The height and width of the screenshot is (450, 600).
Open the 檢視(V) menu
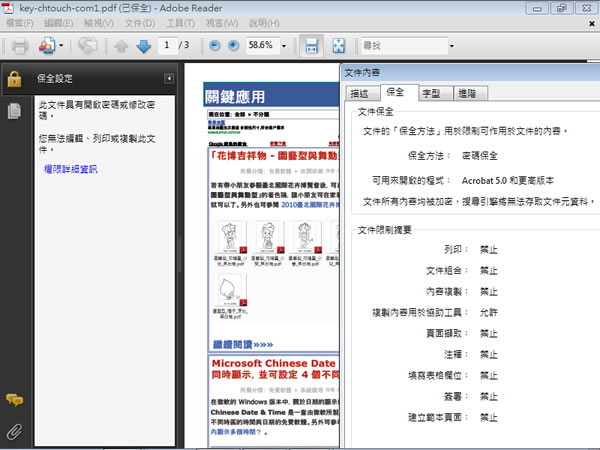coord(99,23)
